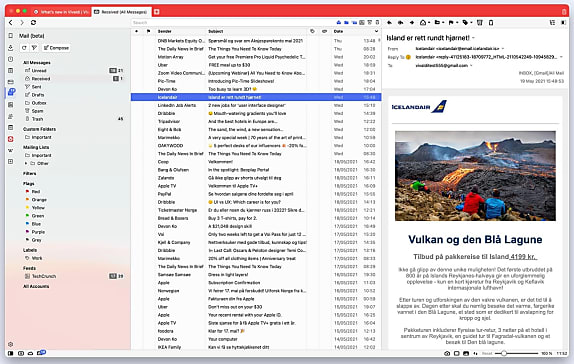
Task: Add a web panel with the plus icon
Action: click(11, 161)
